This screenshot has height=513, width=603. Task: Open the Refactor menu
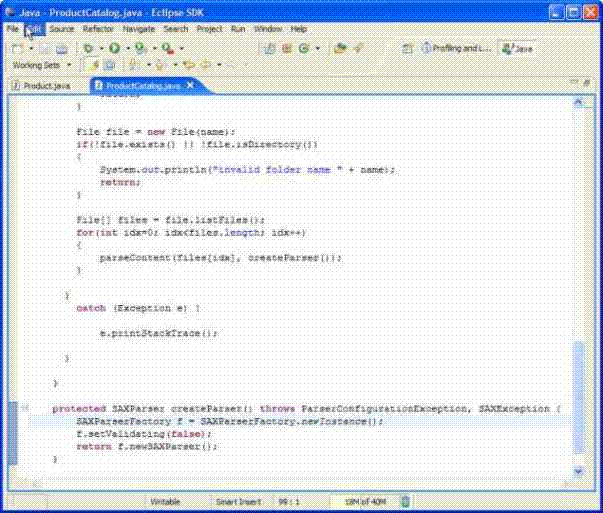click(98, 29)
